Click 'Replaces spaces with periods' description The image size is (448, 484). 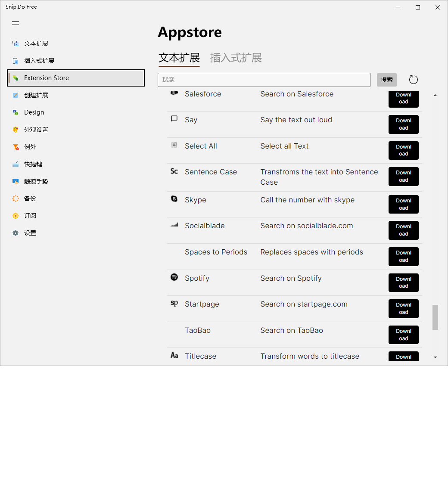coord(311,252)
